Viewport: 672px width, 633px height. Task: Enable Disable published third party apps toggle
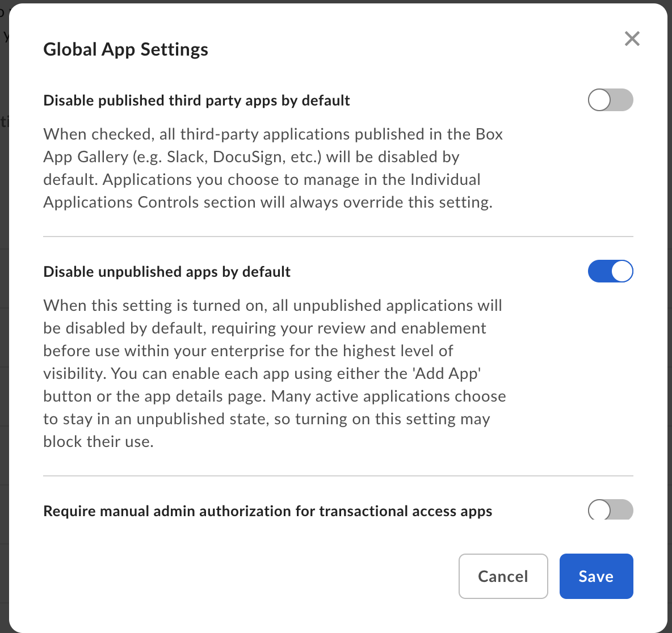pyautogui.click(x=610, y=100)
